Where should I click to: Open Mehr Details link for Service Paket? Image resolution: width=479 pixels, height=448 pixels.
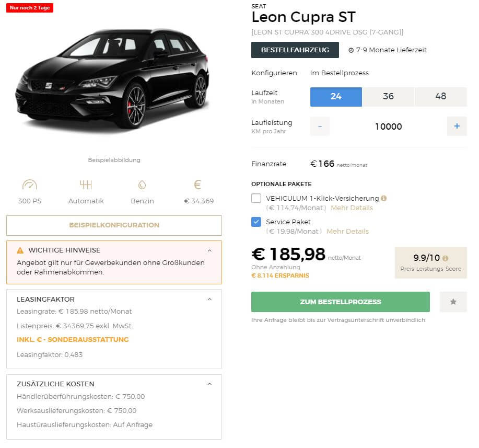(348, 231)
